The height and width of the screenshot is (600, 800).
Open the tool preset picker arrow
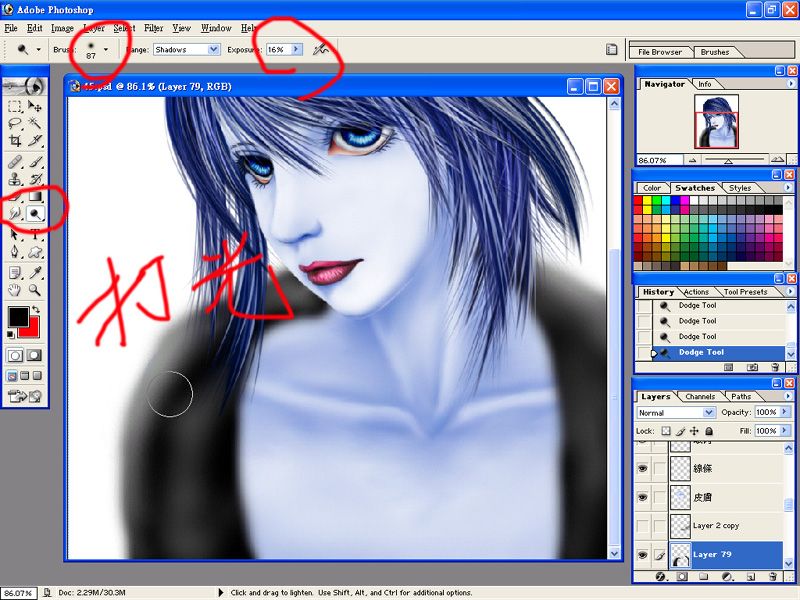pyautogui.click(x=38, y=49)
